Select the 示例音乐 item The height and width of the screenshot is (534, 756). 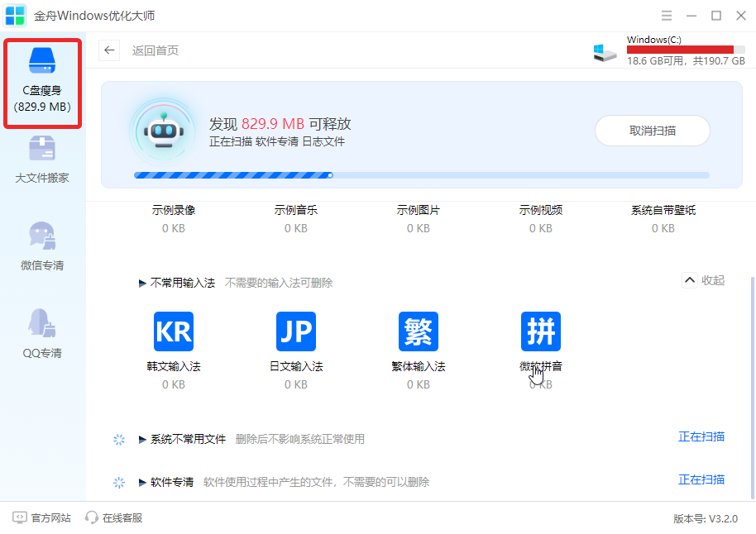click(x=296, y=219)
